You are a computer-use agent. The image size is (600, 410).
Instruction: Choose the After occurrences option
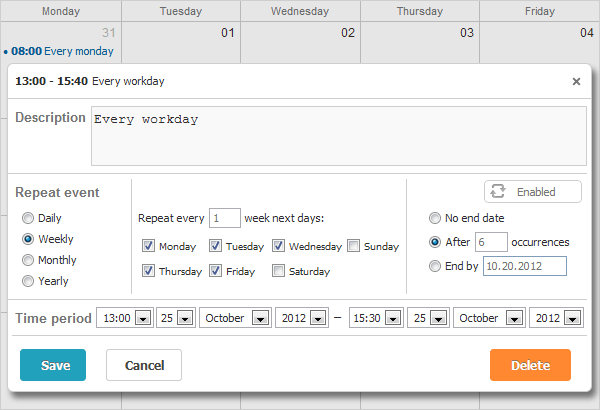435,242
